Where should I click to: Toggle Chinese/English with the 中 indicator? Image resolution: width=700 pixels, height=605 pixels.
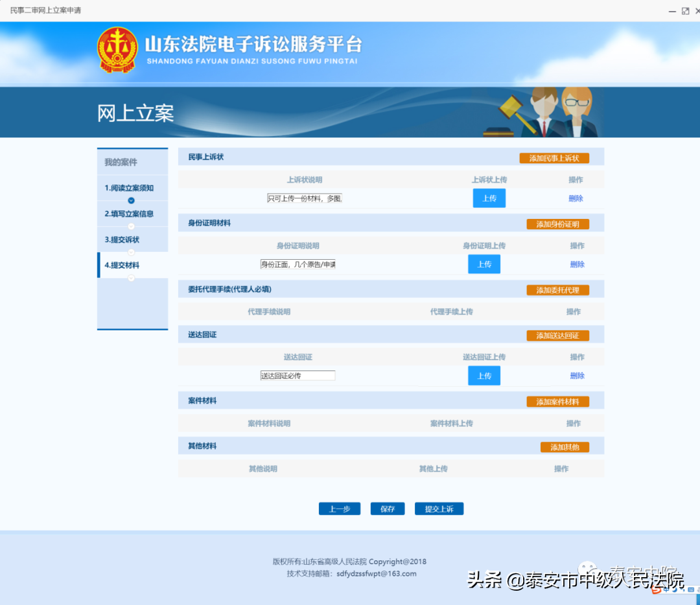click(x=666, y=589)
